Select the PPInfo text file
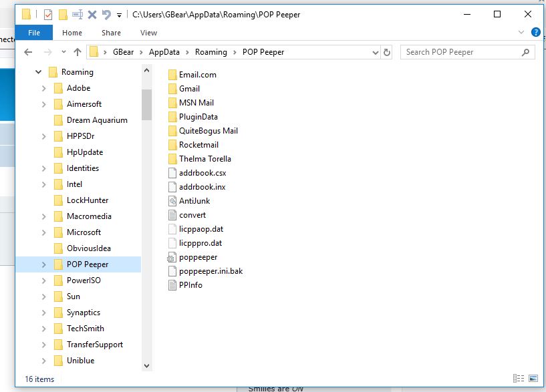546x392 pixels. (185, 285)
